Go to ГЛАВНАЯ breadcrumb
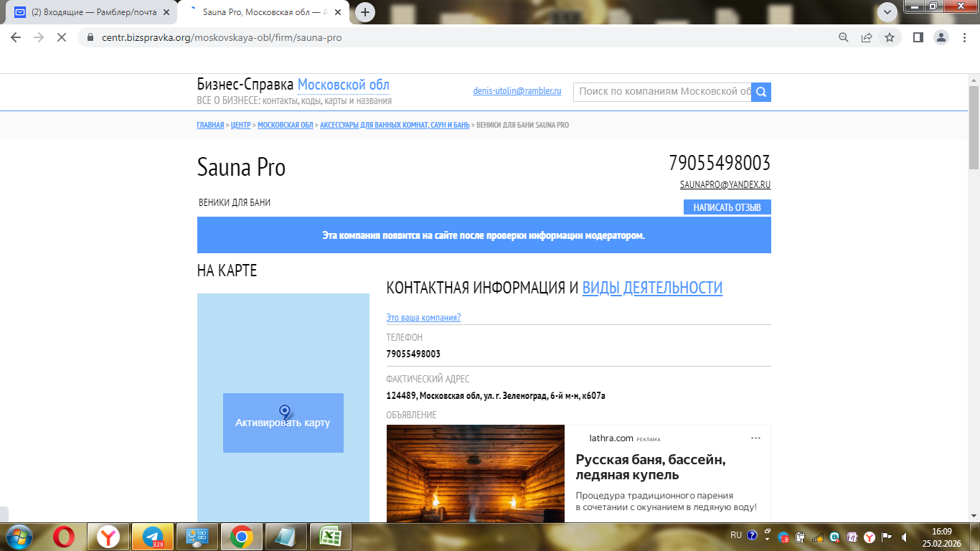The image size is (980, 551). (x=210, y=125)
